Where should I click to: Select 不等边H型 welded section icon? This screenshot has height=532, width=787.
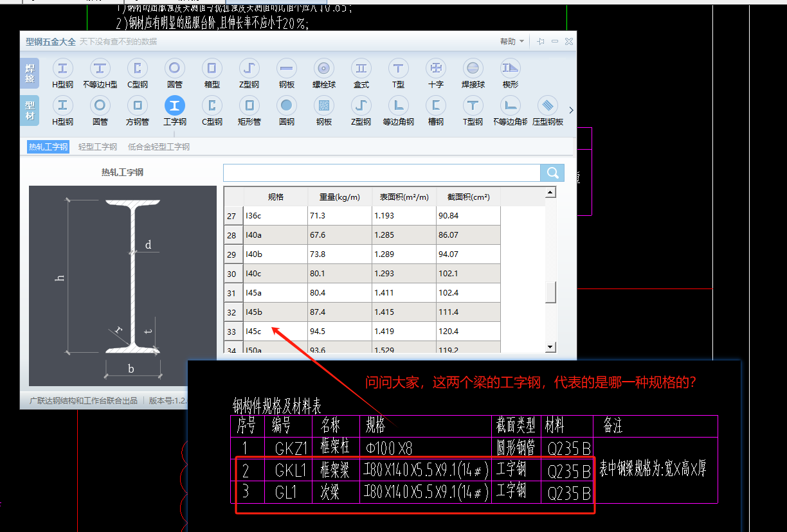click(x=100, y=73)
